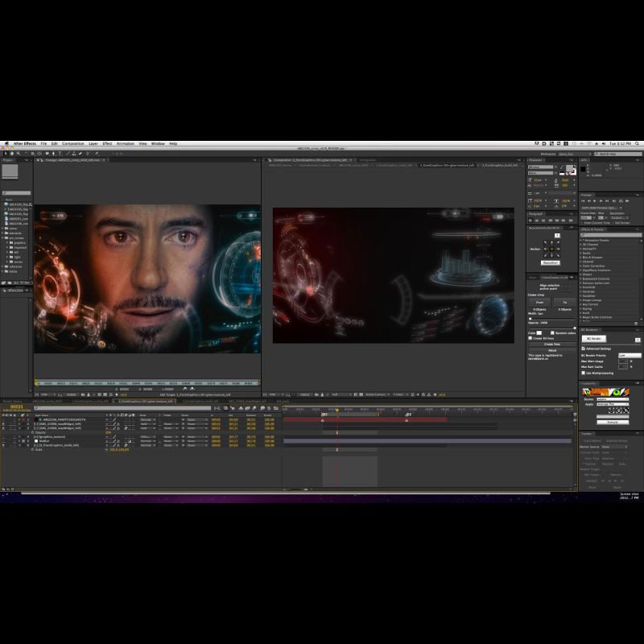Toggle Full Screen checkbox in Preview
Screen dimensions: 644x644
pos(613,223)
